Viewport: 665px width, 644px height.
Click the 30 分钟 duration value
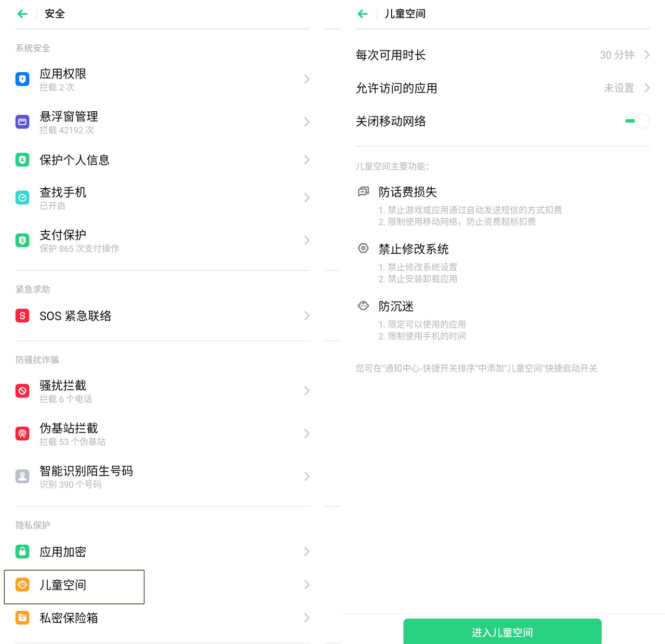pos(616,55)
